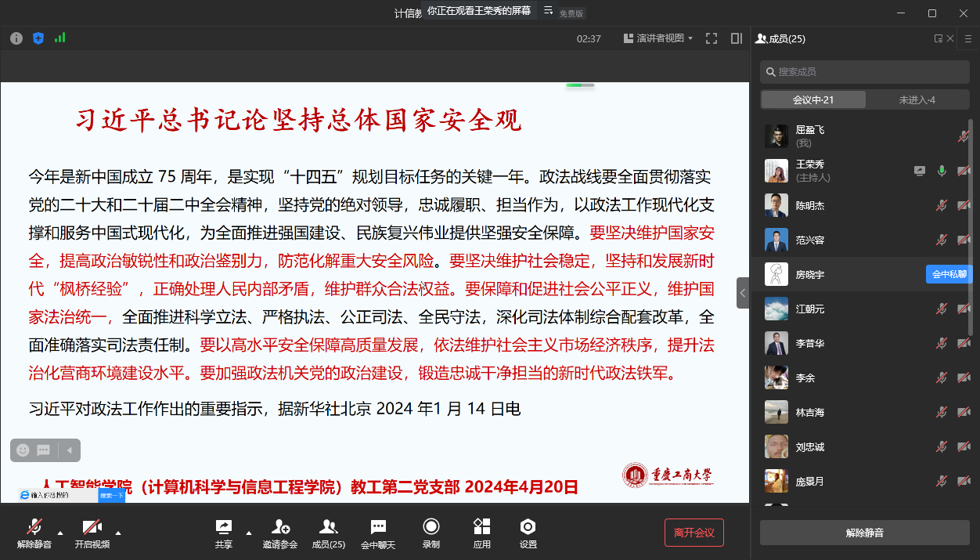Unmute microphone with 解除静音 toggle

pos(34,533)
